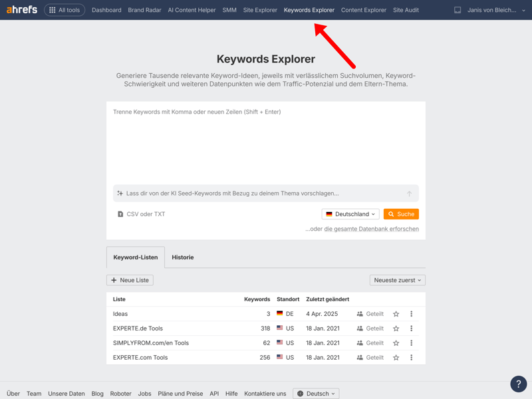The width and height of the screenshot is (532, 399).
Task: Open the Deutsch language selector
Action: pos(316,394)
